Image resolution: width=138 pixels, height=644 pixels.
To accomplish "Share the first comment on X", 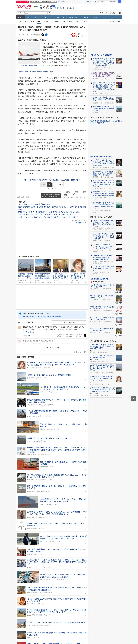I will click(x=85, y=336).
